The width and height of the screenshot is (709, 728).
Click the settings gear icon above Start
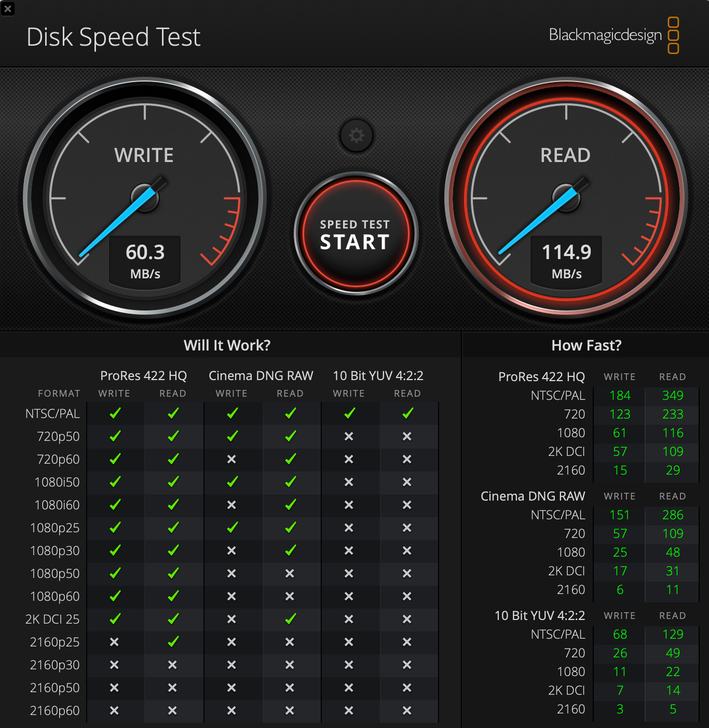pyautogui.click(x=356, y=136)
